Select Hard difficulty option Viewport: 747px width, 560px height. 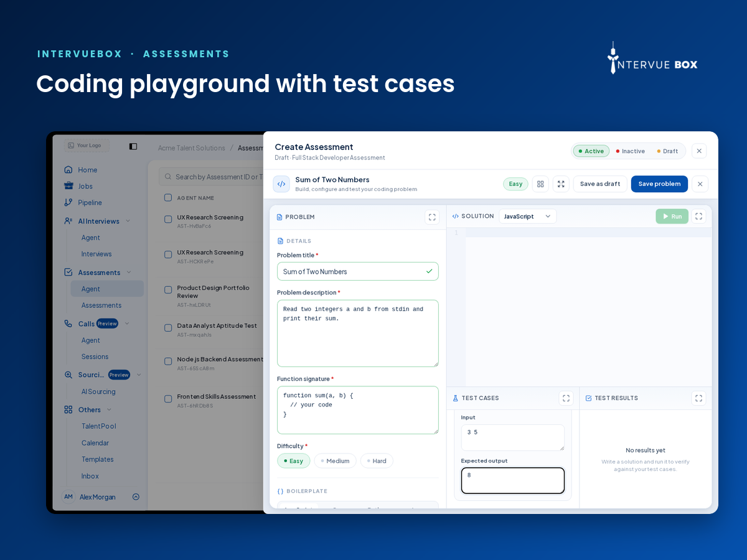377,461
